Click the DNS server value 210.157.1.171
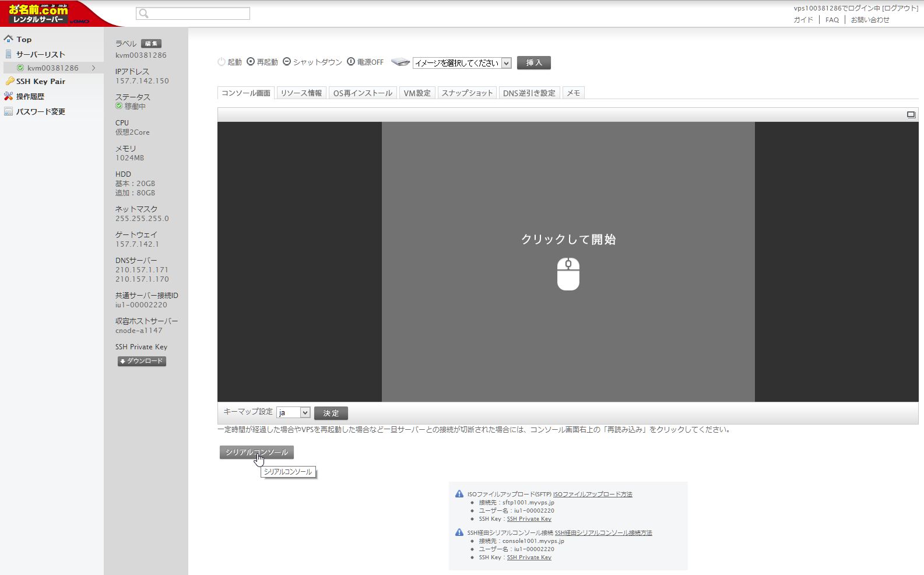Image resolution: width=924 pixels, height=575 pixels. 142,270
